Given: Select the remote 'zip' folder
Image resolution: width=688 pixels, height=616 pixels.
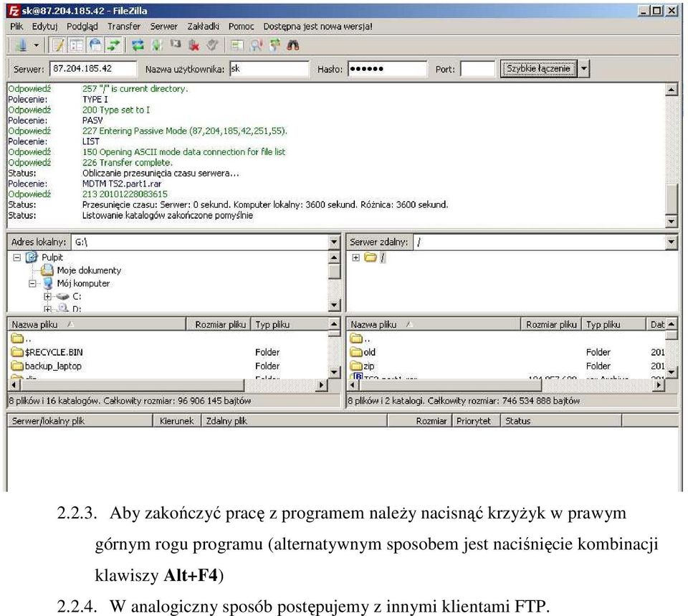Looking at the screenshot, I should (x=363, y=366).
